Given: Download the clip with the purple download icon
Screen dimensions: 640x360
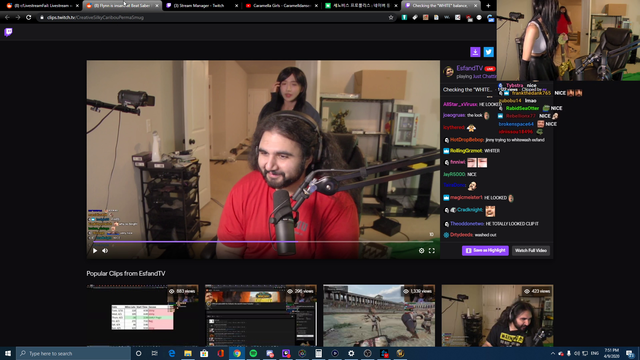Looking at the screenshot, I should (475, 52).
